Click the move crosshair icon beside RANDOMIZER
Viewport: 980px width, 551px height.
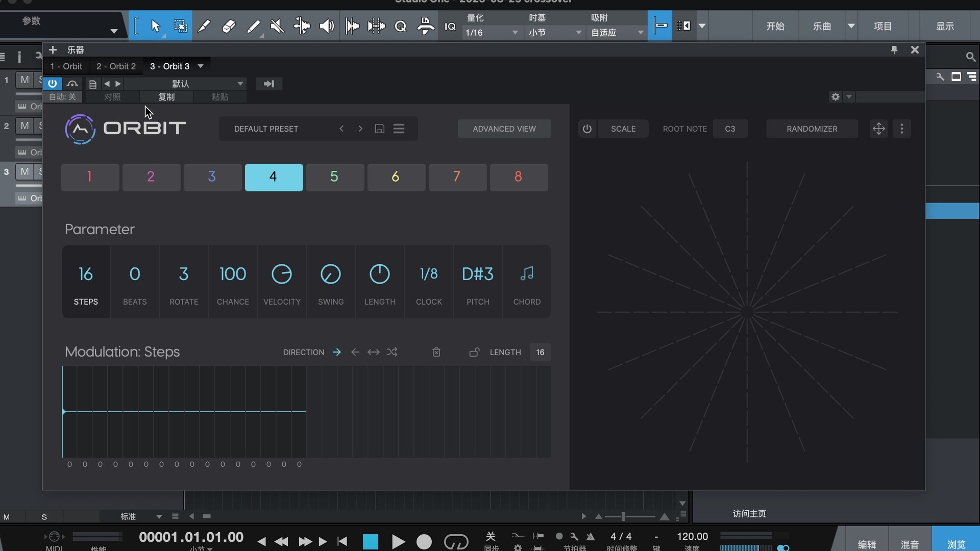(x=878, y=129)
